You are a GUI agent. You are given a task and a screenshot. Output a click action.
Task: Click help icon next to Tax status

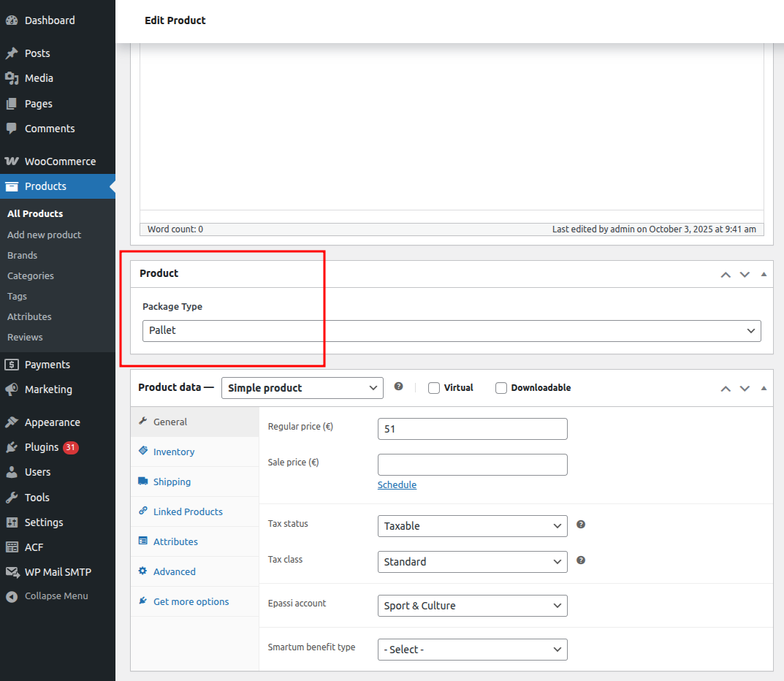[581, 525]
